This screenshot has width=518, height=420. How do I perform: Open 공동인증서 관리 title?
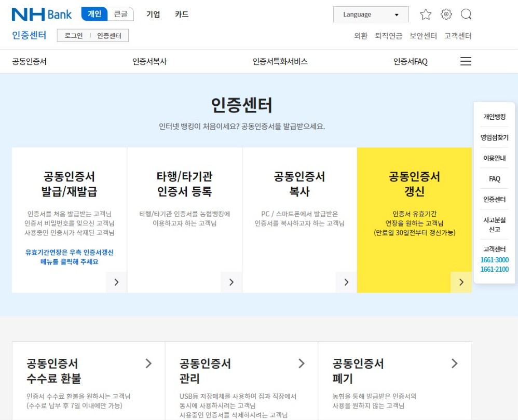click(205, 371)
